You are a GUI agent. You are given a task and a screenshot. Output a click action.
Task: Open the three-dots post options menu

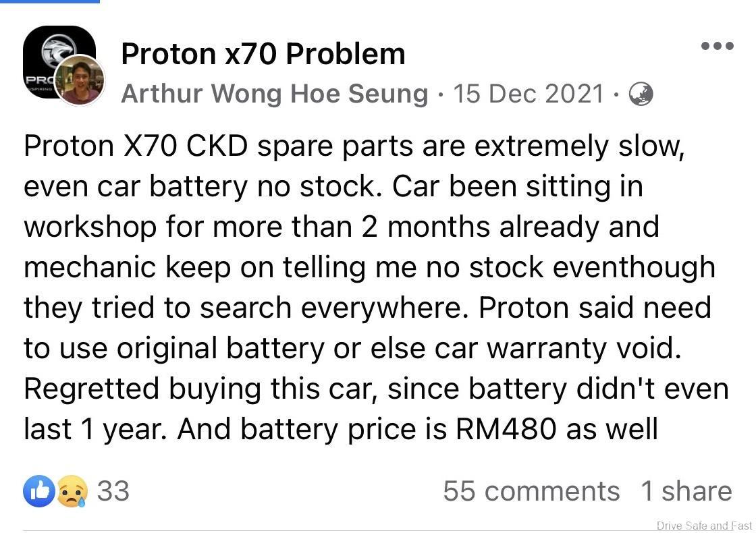(717, 46)
